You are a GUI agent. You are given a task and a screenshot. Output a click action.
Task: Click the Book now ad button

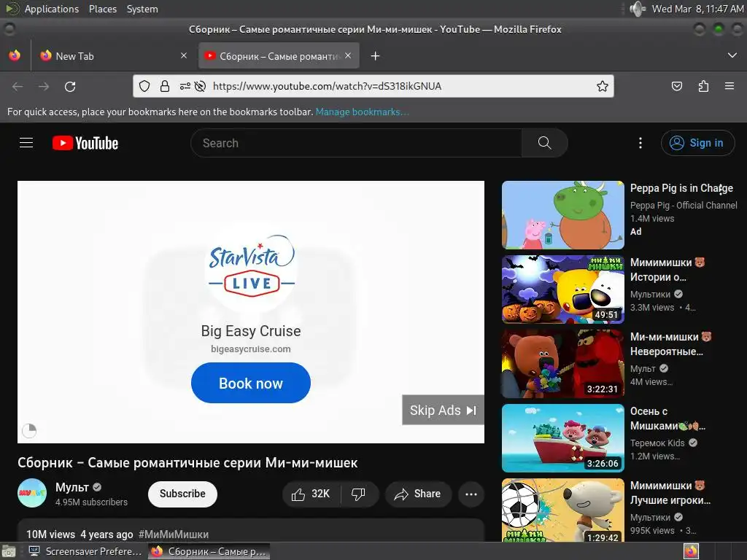(251, 383)
